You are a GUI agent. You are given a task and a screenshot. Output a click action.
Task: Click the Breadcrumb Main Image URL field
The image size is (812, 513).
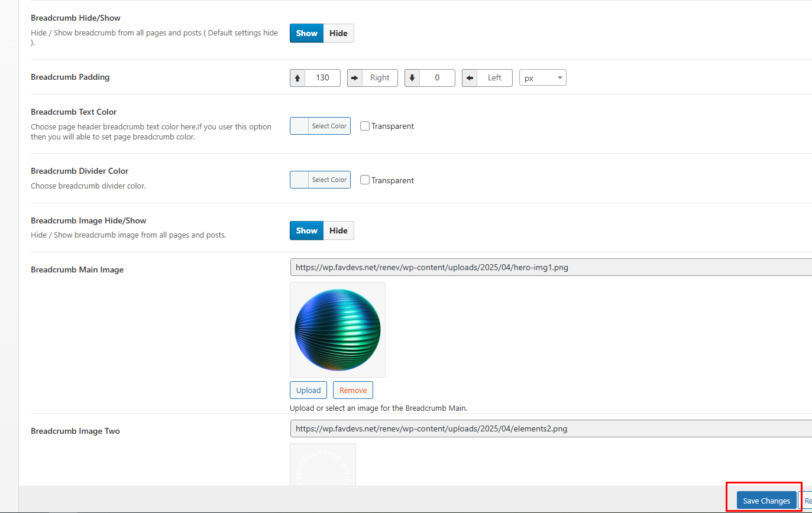tap(551, 267)
